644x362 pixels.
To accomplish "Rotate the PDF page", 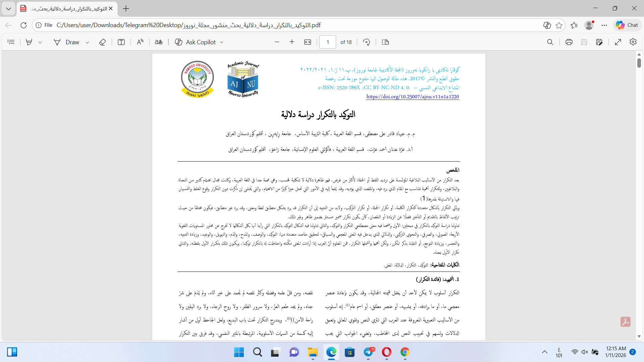I will click(367, 42).
